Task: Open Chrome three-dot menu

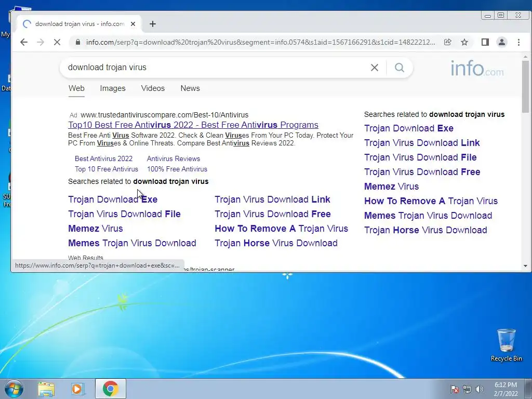Action: (x=519, y=42)
